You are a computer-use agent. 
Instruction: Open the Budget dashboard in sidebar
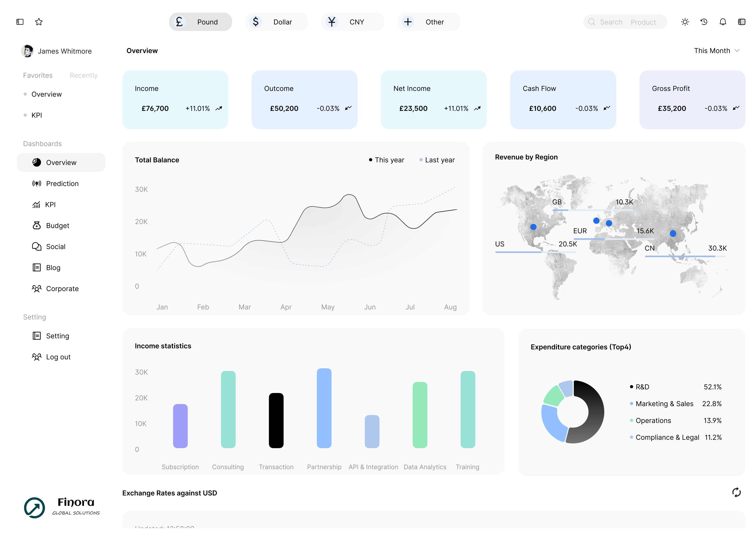[57, 226]
